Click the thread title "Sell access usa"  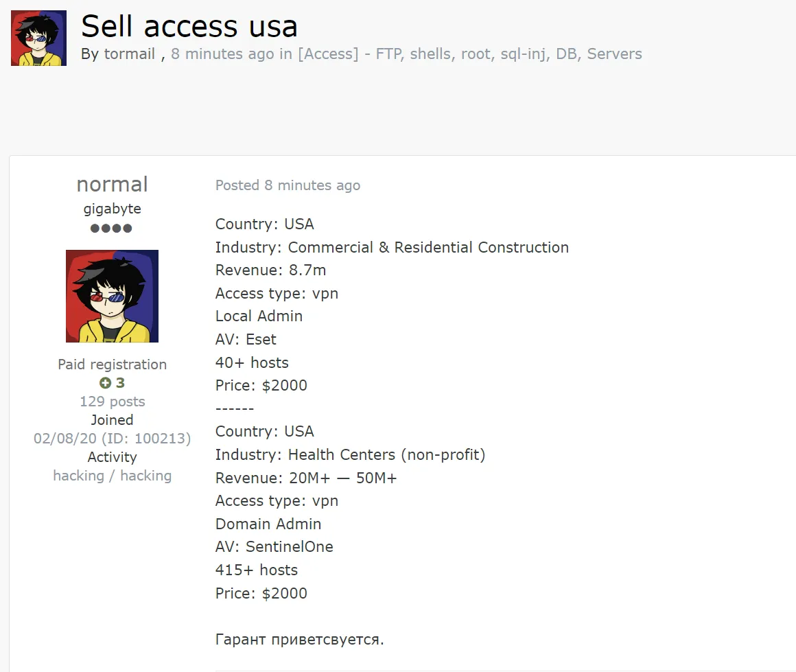(x=189, y=26)
